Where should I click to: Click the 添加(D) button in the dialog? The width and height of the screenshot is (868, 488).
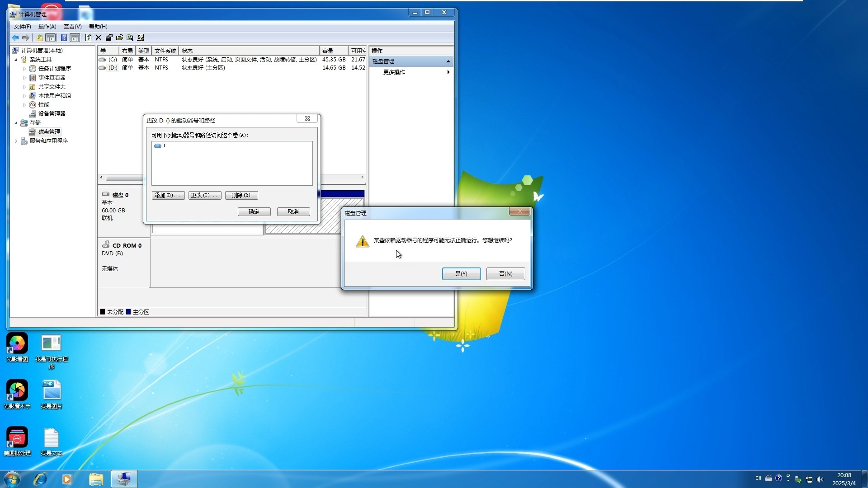point(167,195)
